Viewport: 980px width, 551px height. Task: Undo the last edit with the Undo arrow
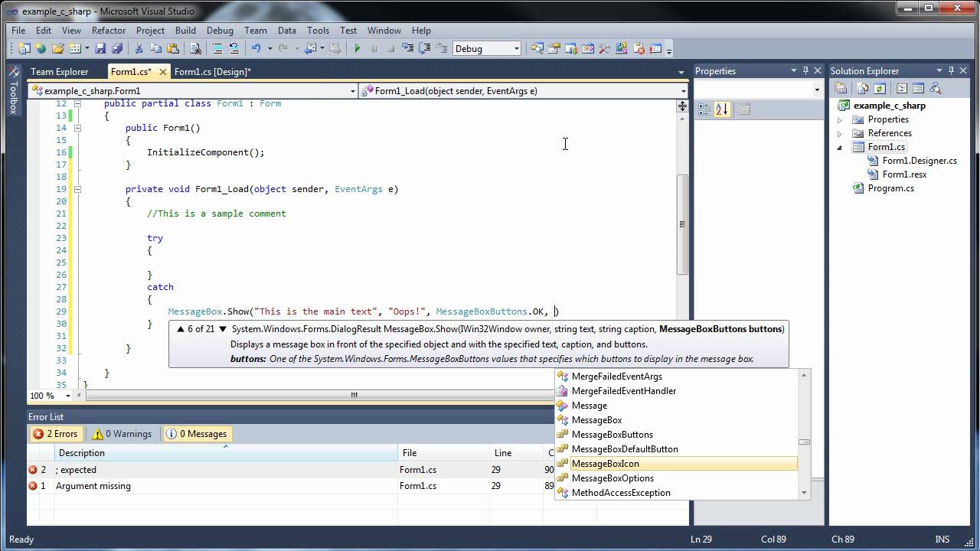pyautogui.click(x=256, y=48)
